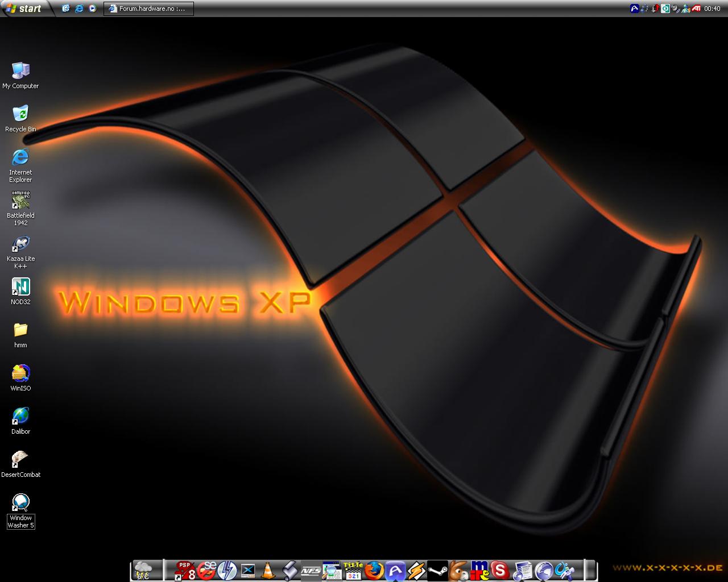Click weather docklet in dock
The image size is (728, 582).
pos(143,570)
